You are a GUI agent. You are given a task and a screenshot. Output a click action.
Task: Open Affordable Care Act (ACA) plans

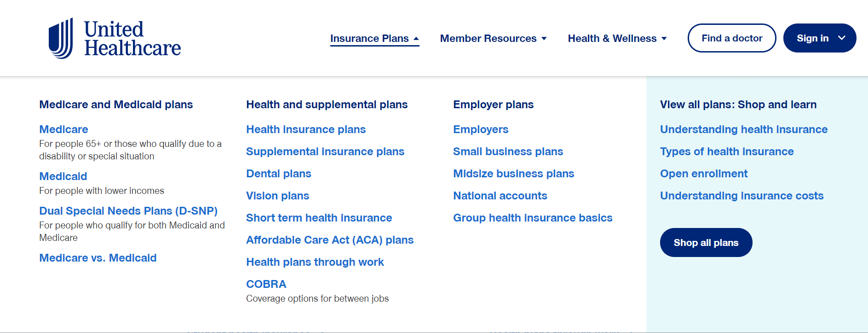coord(330,240)
